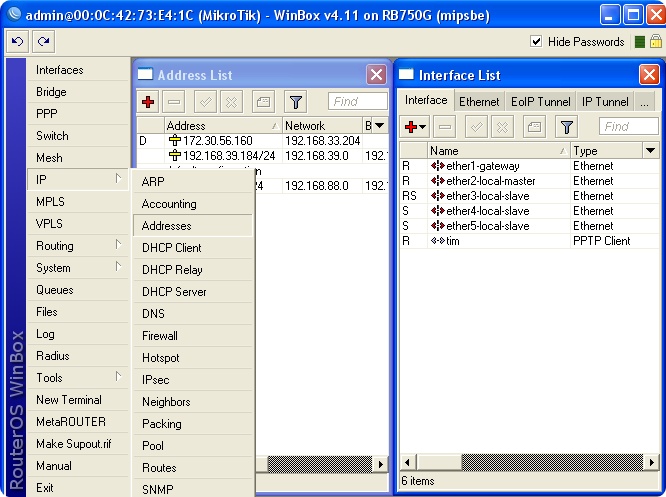This screenshot has height=497, width=666.
Task: Select the tim PPTP Client row
Action: [529, 241]
